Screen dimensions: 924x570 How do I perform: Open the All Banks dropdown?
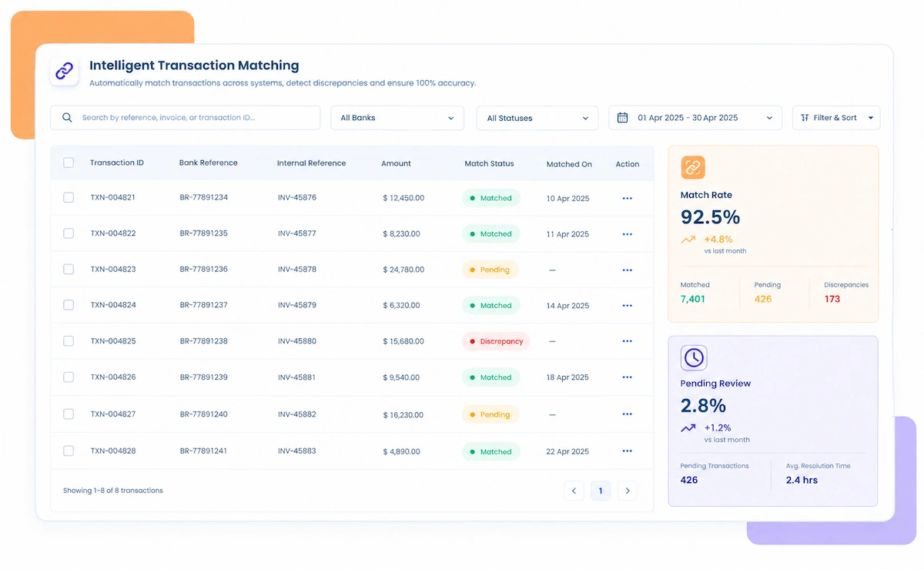click(x=397, y=118)
